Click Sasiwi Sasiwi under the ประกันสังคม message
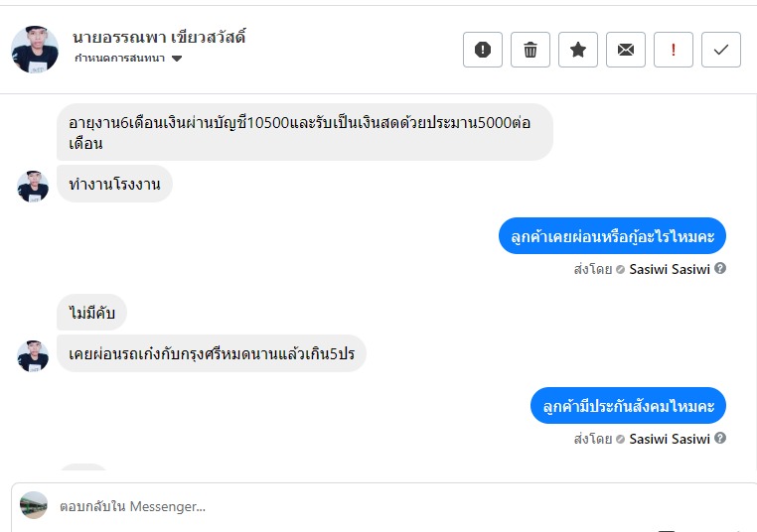 pyautogui.click(x=669, y=439)
